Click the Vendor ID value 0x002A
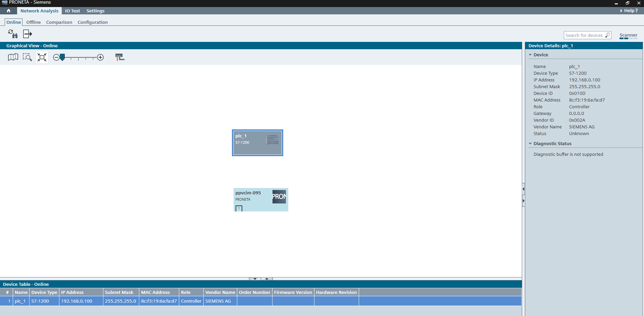This screenshot has height=316, width=644. [577, 120]
